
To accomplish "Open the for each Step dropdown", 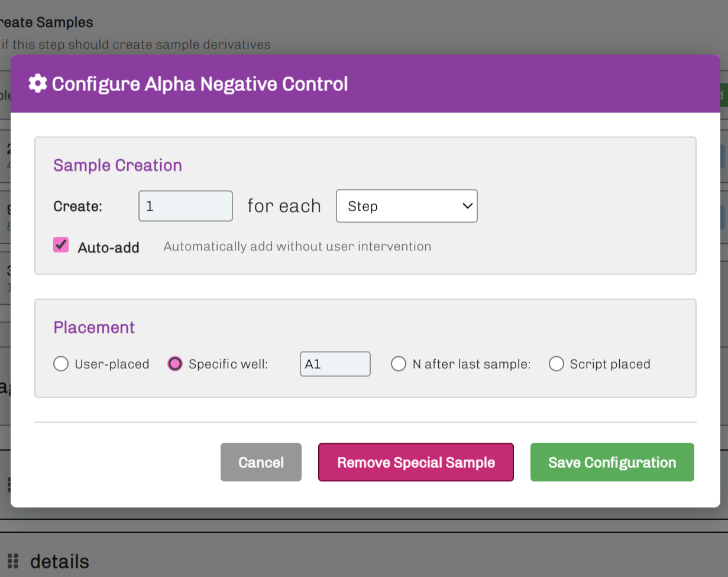I will [406, 206].
